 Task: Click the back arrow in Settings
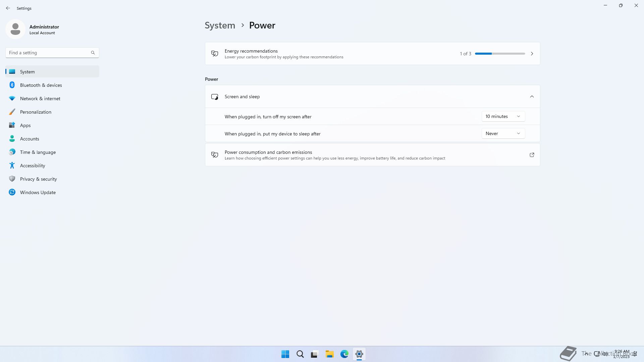pyautogui.click(x=8, y=8)
